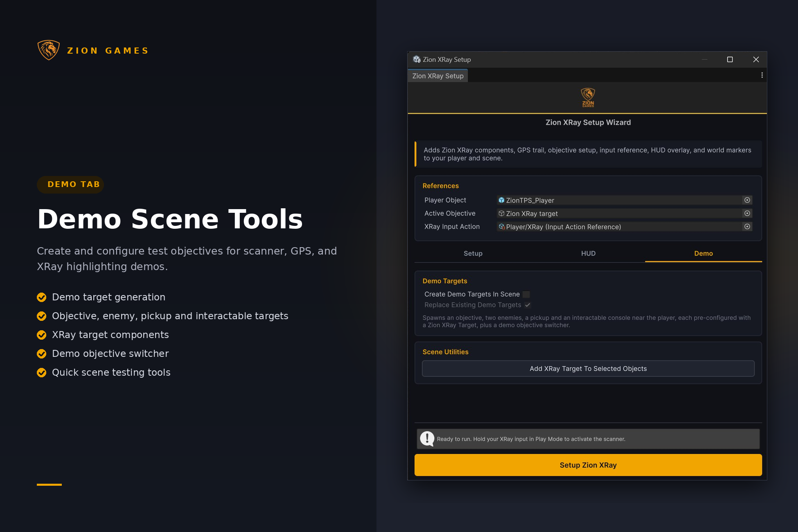Select the Demo tab

coord(703,253)
